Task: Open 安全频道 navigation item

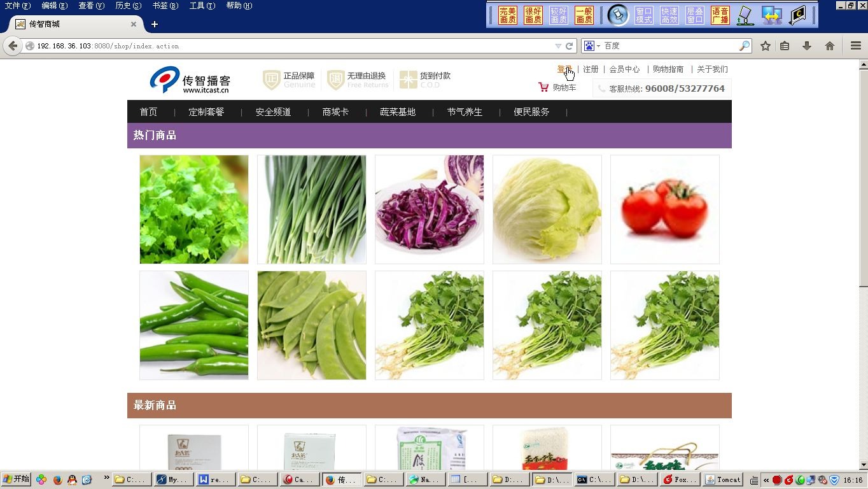Action: point(273,111)
